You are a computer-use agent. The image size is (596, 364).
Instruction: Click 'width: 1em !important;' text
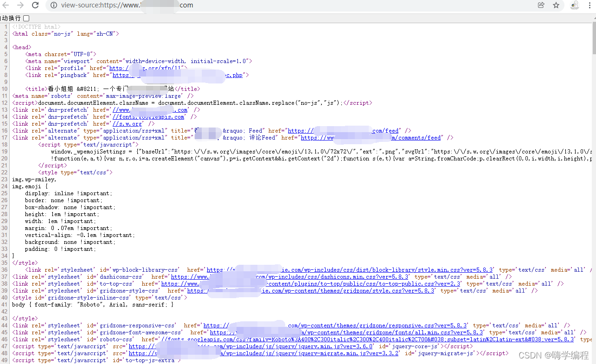point(60,221)
